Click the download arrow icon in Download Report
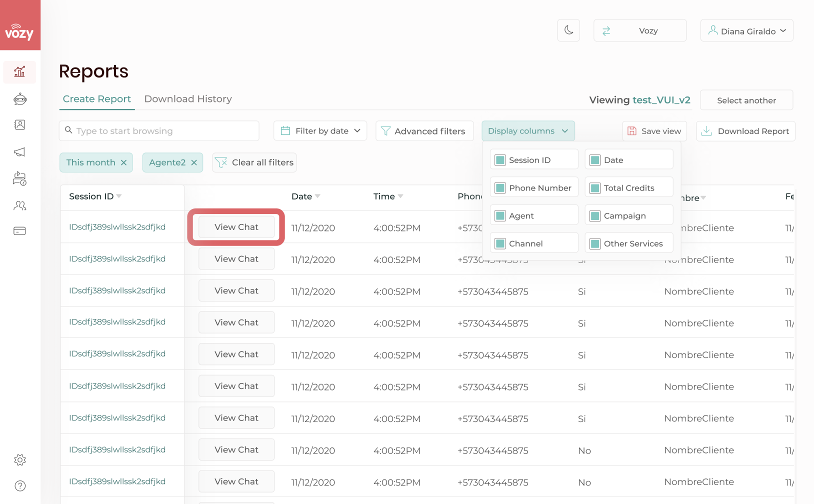This screenshot has width=814, height=504. [x=706, y=131]
